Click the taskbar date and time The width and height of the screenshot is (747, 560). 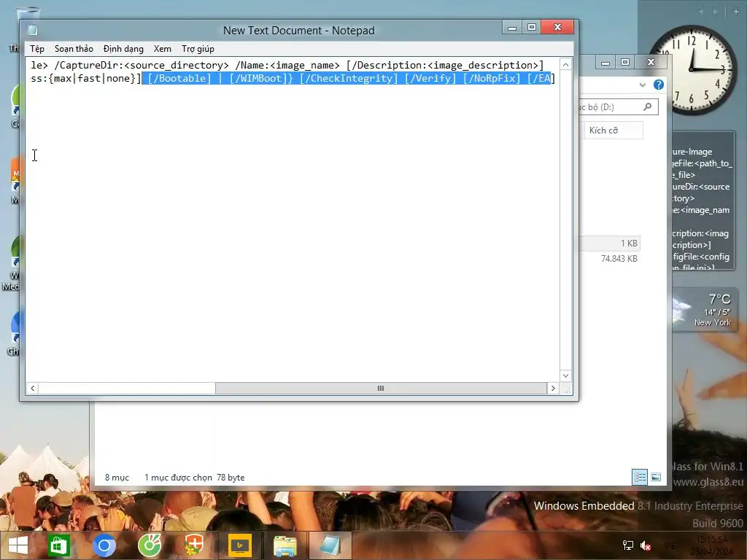point(712,545)
